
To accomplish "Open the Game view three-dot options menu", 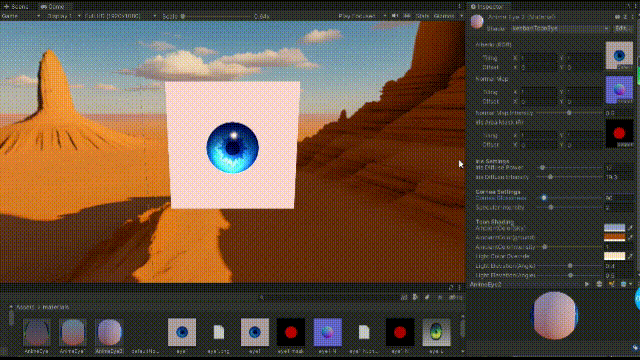I will pos(459,6).
